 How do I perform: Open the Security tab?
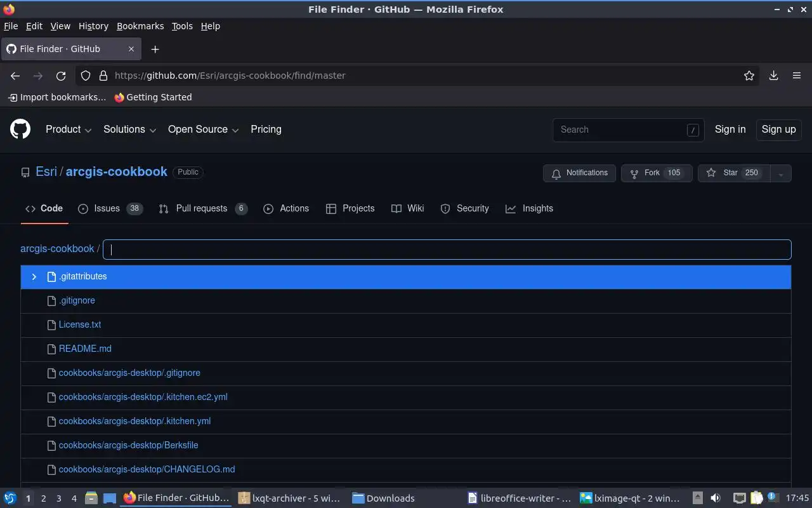[465, 209]
